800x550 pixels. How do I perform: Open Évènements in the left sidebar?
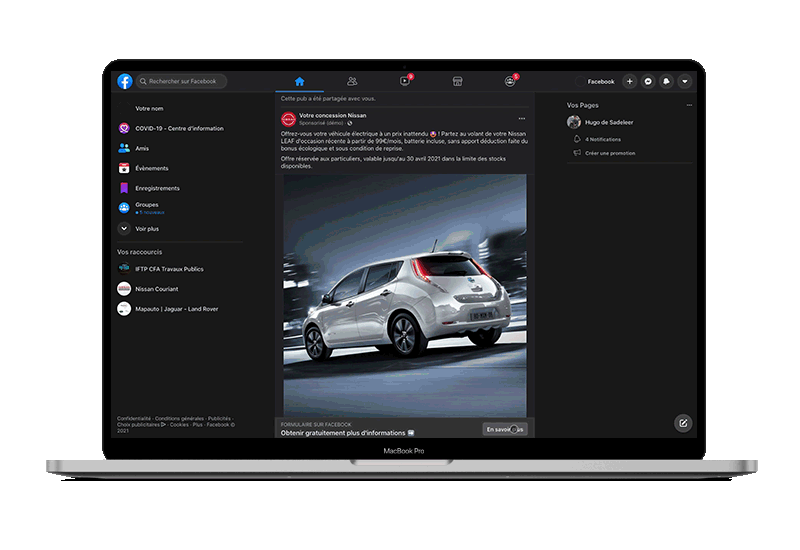(x=151, y=168)
